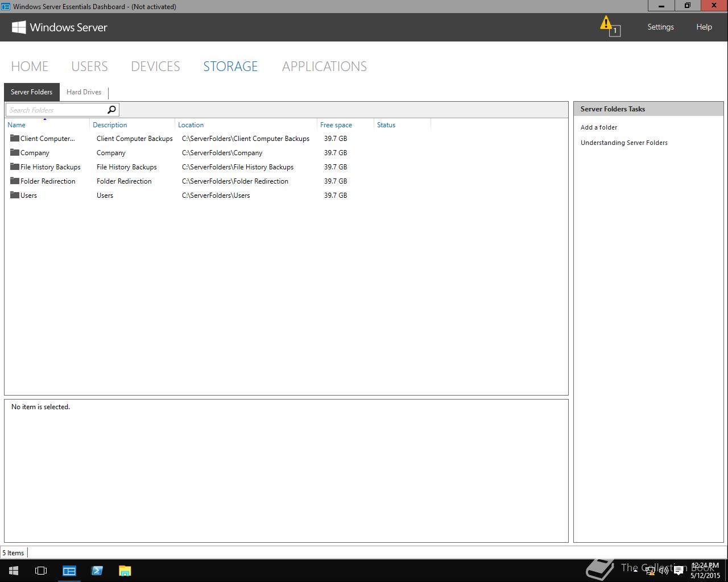Image resolution: width=728 pixels, height=582 pixels.
Task: Sort by the Name column header
Action: [x=47, y=124]
